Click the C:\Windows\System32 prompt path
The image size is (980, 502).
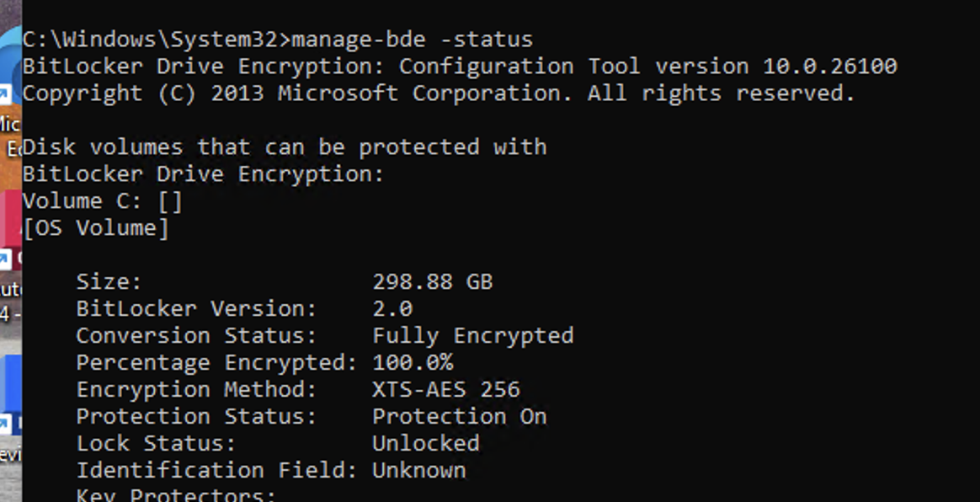pos(151,40)
